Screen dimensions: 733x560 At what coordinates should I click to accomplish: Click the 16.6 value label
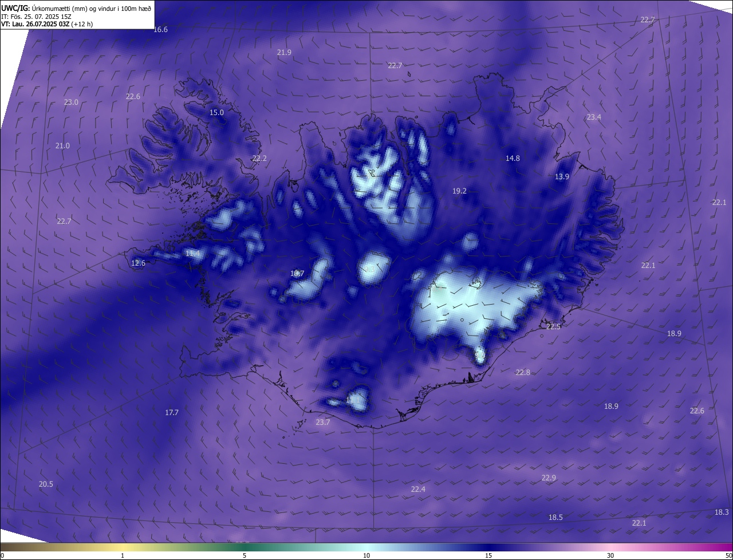[x=161, y=30]
